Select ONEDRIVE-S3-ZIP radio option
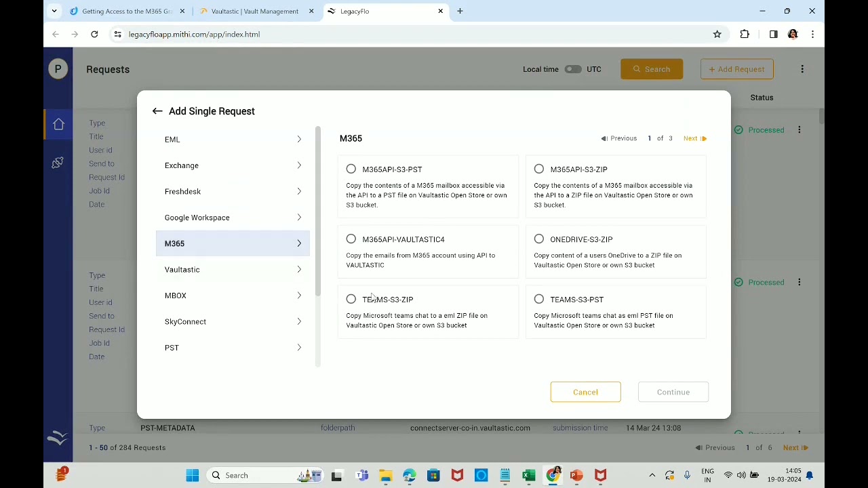Viewport: 868px width, 488px height. (539, 239)
